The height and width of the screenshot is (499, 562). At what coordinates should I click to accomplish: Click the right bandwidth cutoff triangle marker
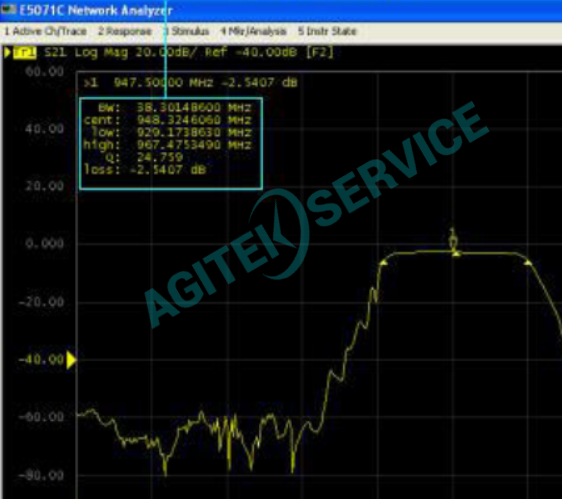click(528, 263)
